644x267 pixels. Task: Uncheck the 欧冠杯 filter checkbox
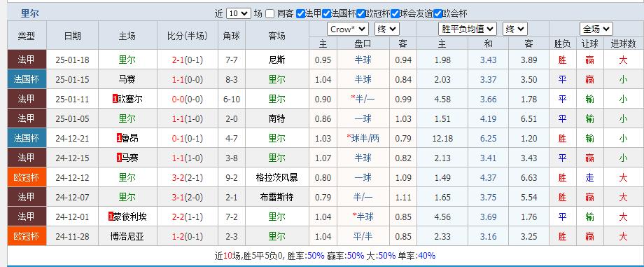[x=360, y=13]
